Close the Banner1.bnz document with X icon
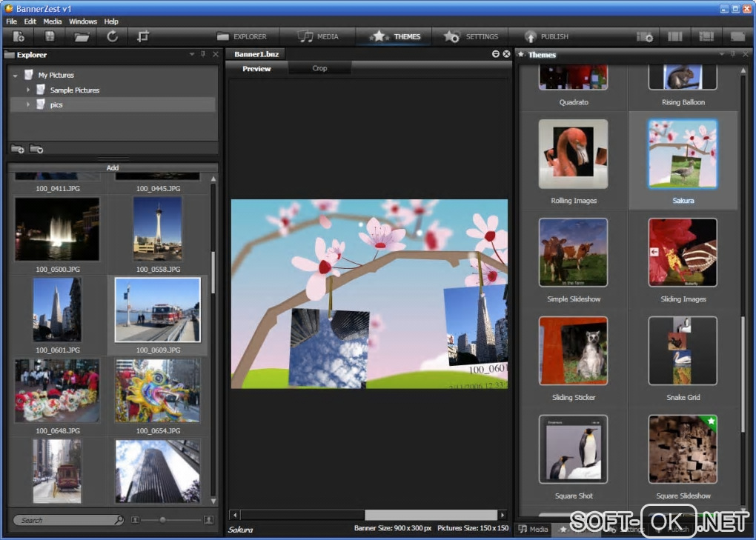 click(x=506, y=54)
